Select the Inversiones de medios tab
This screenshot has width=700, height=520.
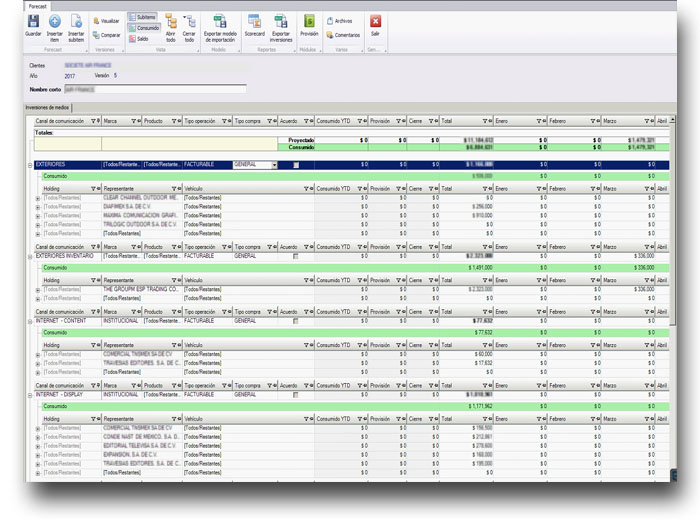47,106
